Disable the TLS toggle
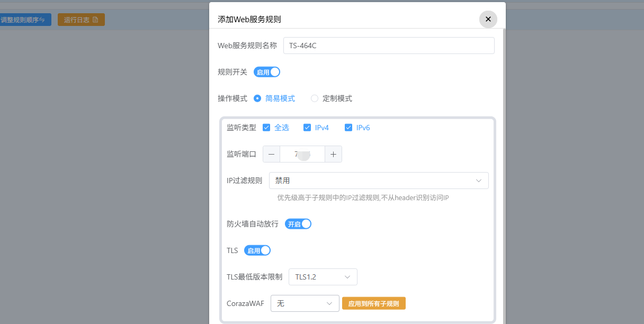Image resolution: width=644 pixels, height=324 pixels. point(257,250)
